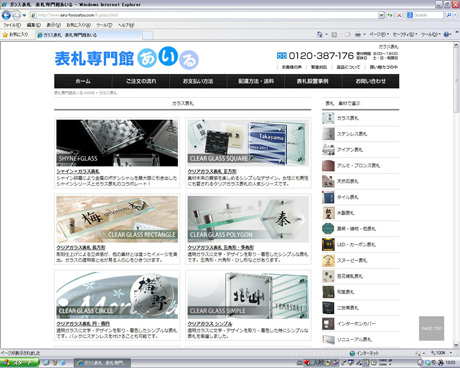Open the お気に入り(A) menu

click(x=78, y=25)
